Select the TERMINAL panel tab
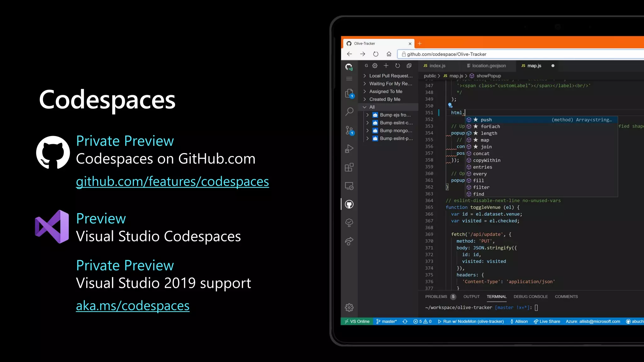Viewport: 644px width, 362px height. (497, 297)
